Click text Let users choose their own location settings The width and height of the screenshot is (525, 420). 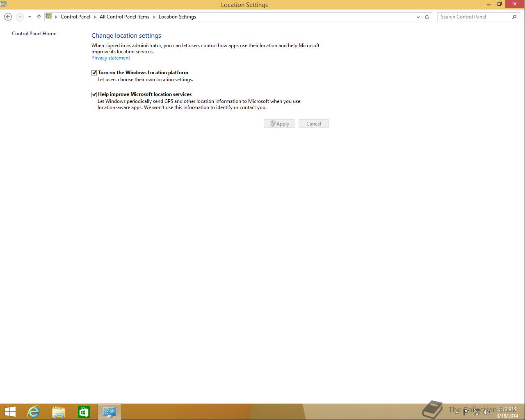coord(145,80)
